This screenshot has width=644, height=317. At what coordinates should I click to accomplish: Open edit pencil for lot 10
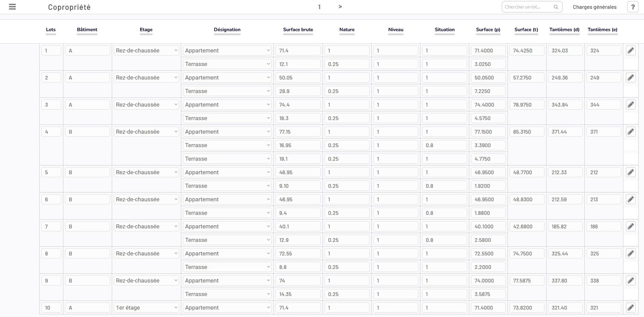tap(630, 308)
